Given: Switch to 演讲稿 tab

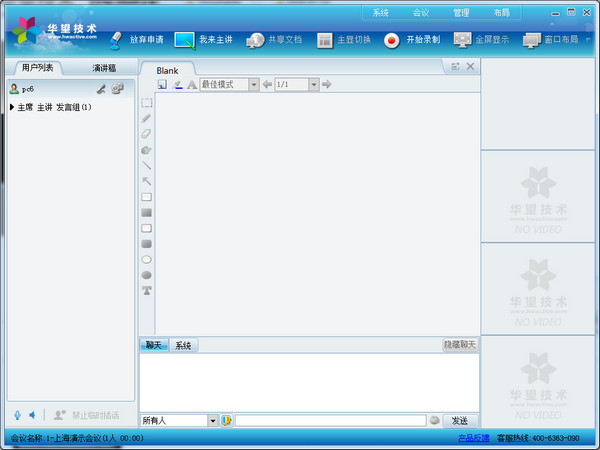Looking at the screenshot, I should 104,68.
